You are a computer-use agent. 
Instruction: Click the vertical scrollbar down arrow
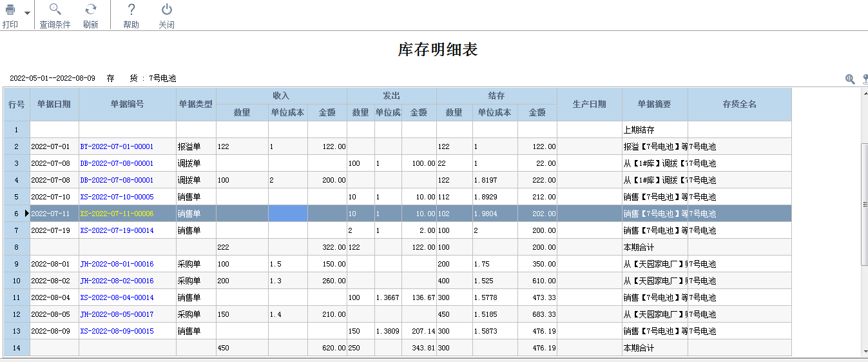[x=864, y=352]
